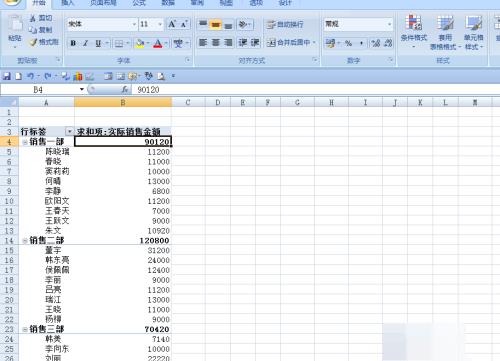Click the phonetic guide 变 icon
This screenshot has width=500, height=361.
(x=178, y=43)
